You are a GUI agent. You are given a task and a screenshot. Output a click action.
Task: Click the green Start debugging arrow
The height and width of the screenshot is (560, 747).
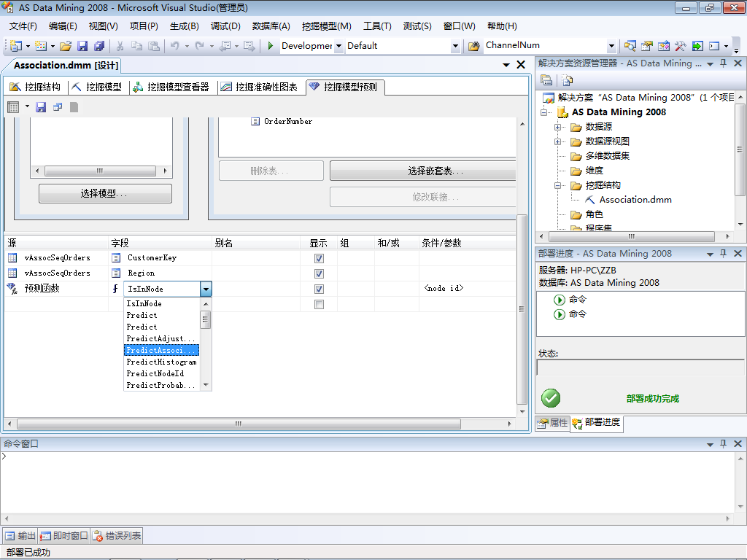click(x=270, y=46)
